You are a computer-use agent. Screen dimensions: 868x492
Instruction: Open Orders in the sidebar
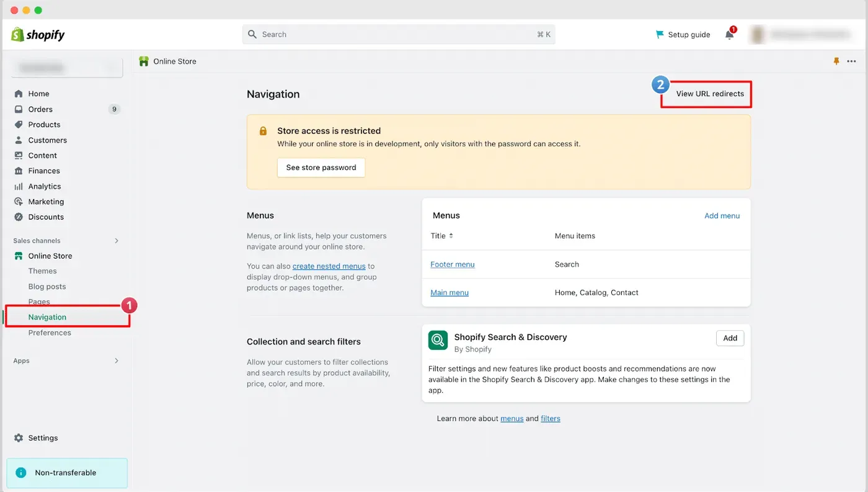(40, 109)
